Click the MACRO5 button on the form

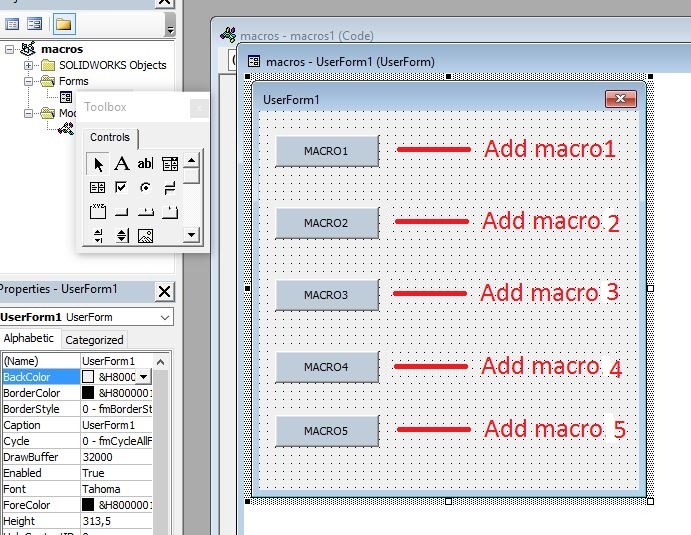327,431
